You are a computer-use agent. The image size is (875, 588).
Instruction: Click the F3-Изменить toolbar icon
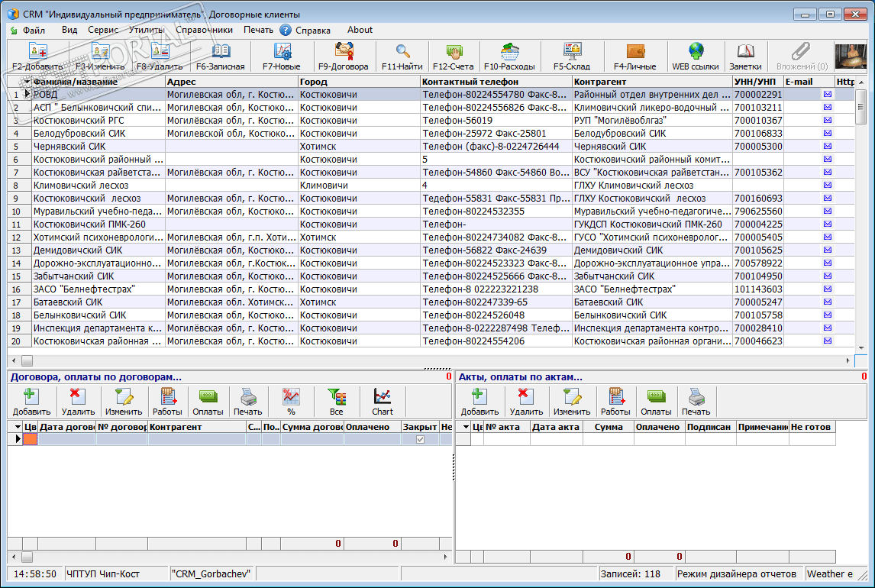[x=100, y=51]
